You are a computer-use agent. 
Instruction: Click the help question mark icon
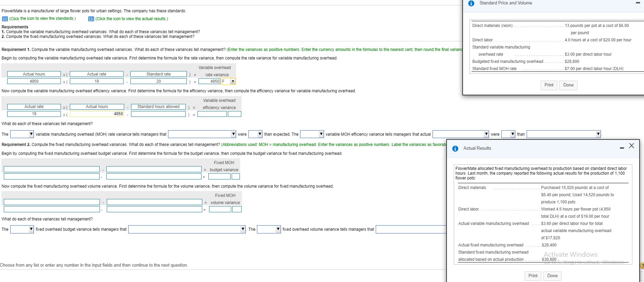(x=642, y=266)
